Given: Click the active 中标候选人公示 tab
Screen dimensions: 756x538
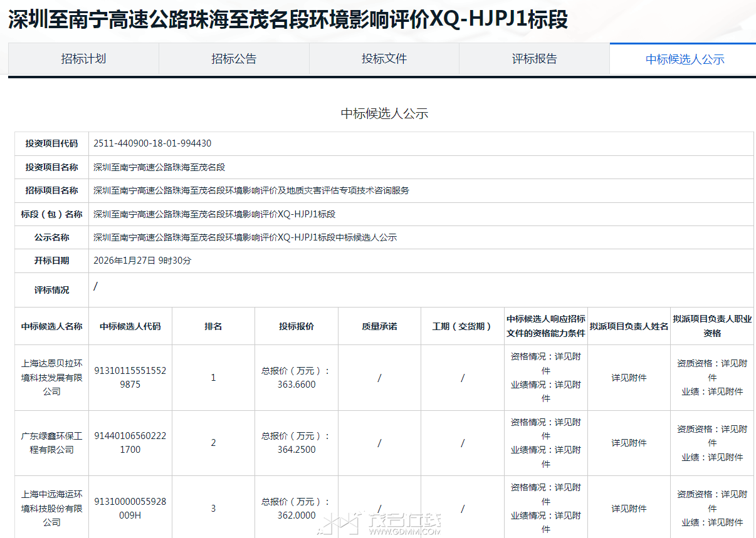Looking at the screenshot, I should pos(685,59).
